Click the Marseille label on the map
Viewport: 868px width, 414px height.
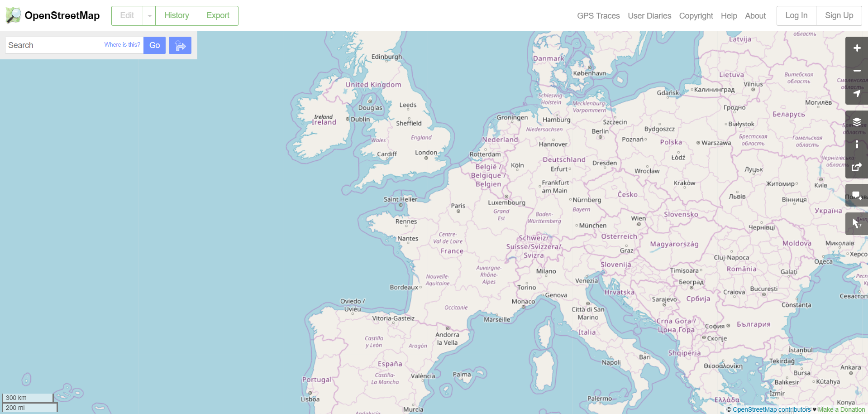pos(497,319)
